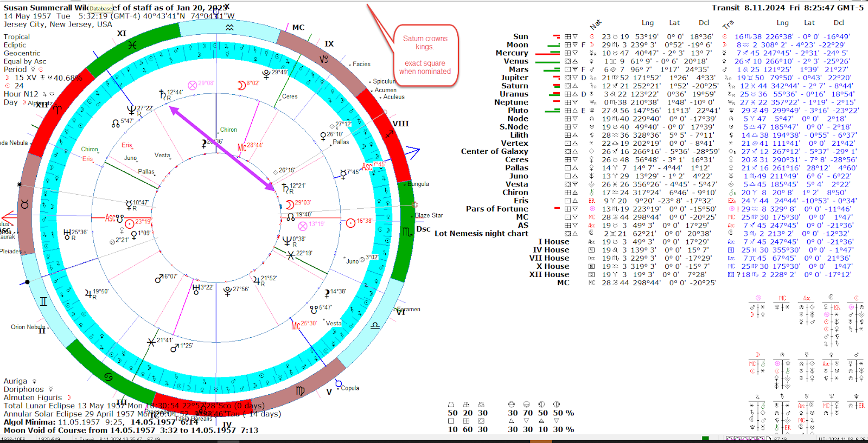Click transit Jupiter at 19°50' in the chart

[x=88, y=293]
